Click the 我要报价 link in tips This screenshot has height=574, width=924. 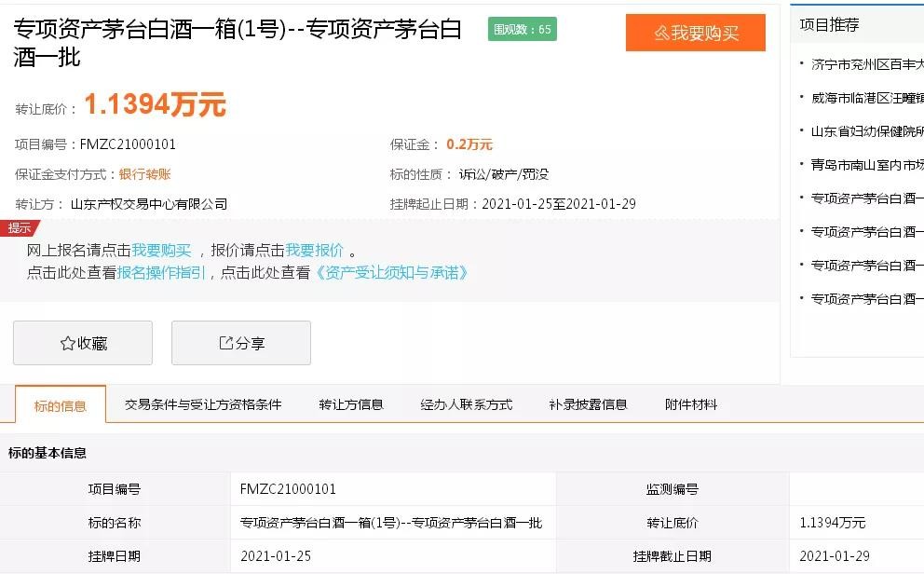tap(314, 251)
